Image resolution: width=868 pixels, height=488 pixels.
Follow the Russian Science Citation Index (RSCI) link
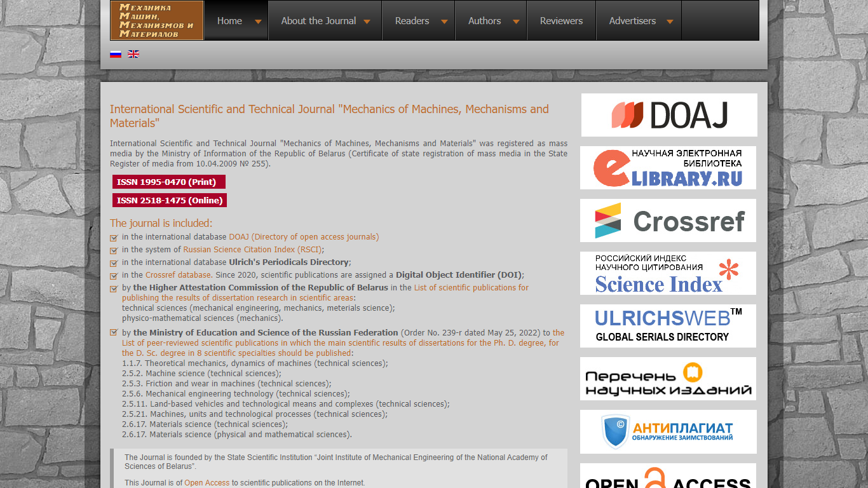click(252, 250)
